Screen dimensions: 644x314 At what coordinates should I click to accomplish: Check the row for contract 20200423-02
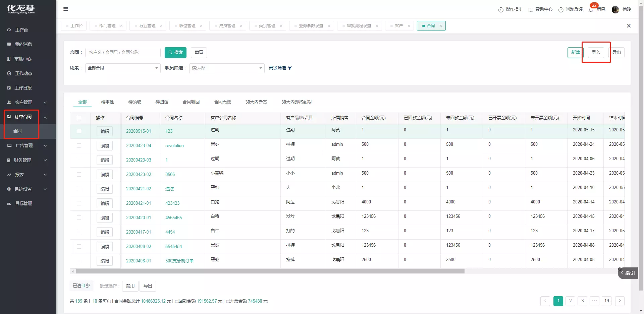point(79,175)
